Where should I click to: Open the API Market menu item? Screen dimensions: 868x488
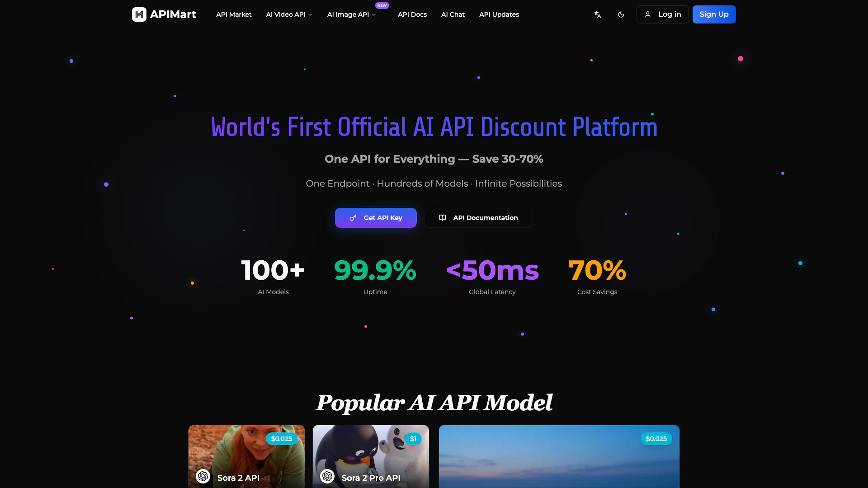[234, 14]
